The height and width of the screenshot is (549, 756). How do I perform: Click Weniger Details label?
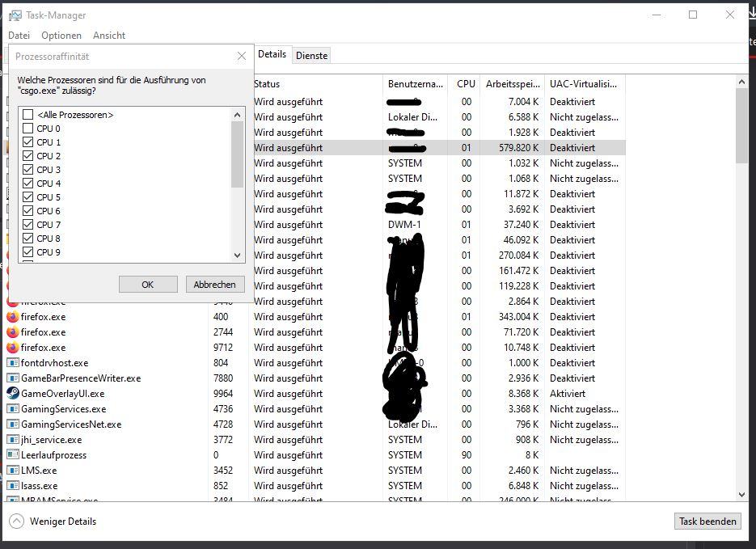click(63, 521)
